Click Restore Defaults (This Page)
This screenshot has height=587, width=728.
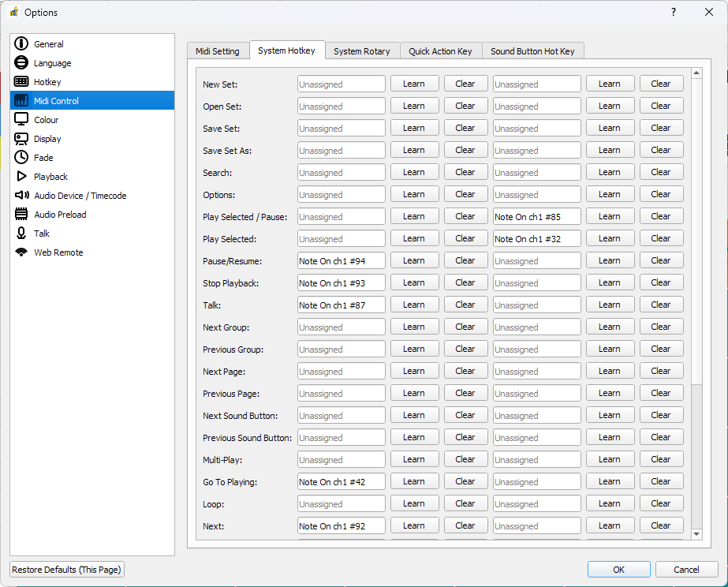click(x=66, y=569)
